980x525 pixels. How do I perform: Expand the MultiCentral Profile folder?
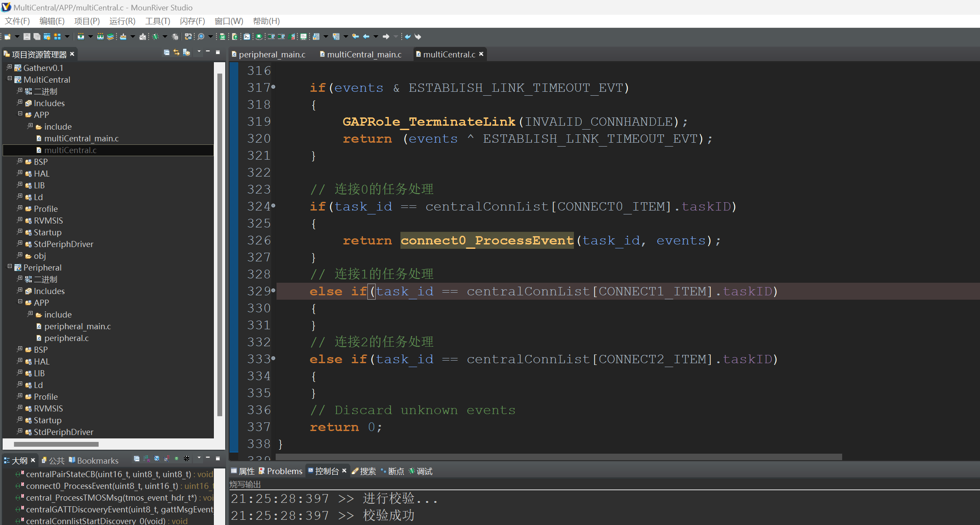point(20,208)
